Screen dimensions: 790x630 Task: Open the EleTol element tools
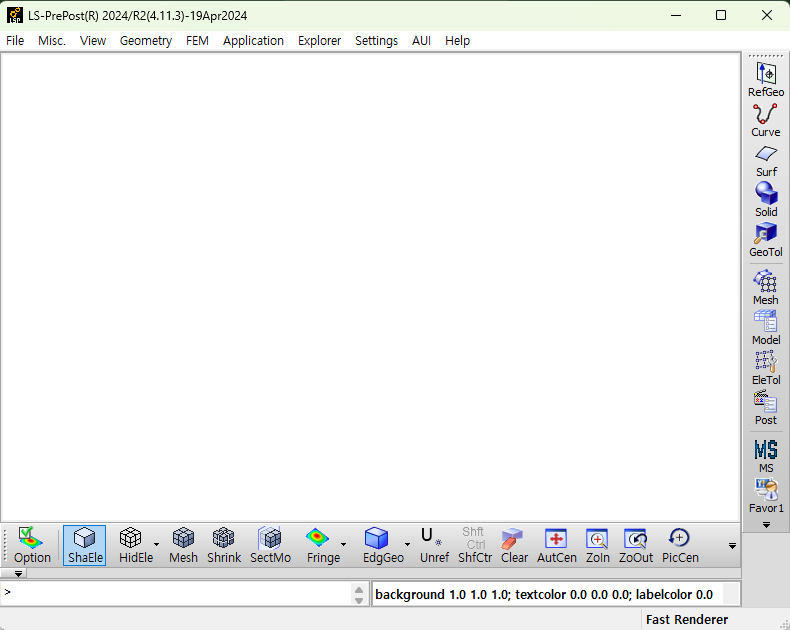click(766, 368)
